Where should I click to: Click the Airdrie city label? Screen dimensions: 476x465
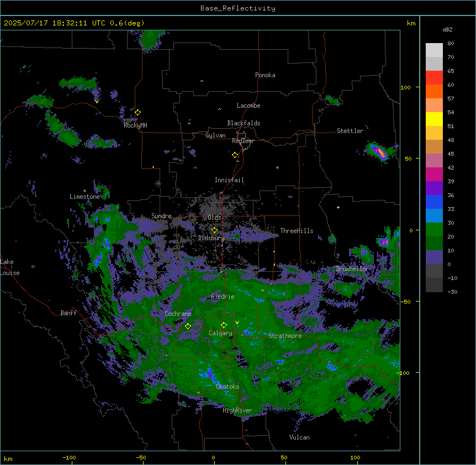tap(223, 297)
